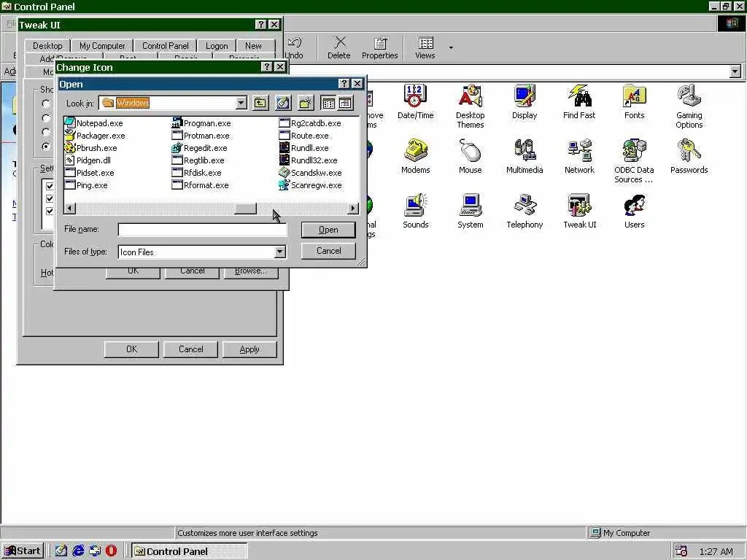Viewport: 747px width, 560px height.
Task: Switch to My Computer tab in Tweak UI
Action: tap(102, 46)
